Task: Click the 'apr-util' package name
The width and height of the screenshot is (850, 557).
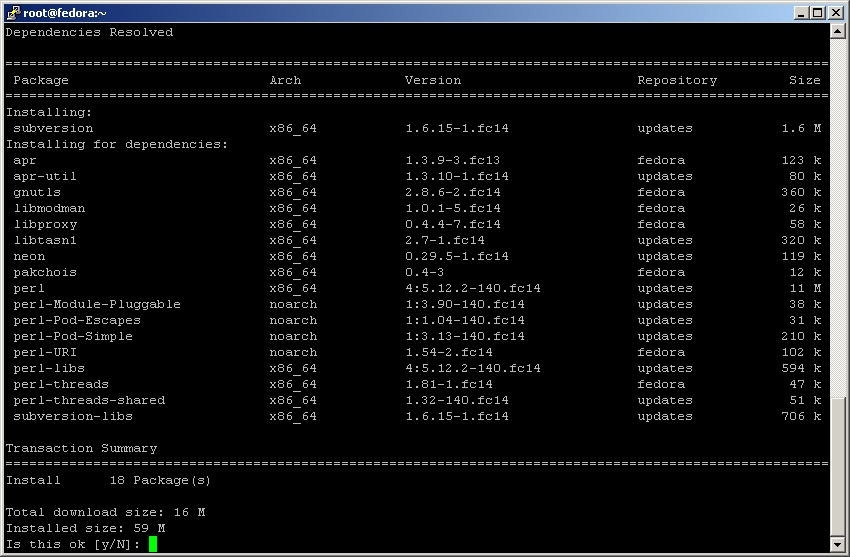Action: tap(45, 176)
